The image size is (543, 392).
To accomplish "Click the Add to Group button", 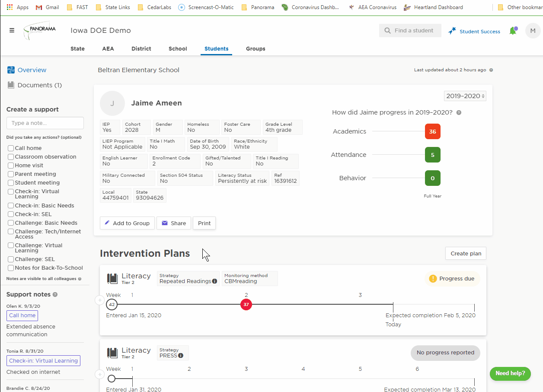I will tap(127, 223).
